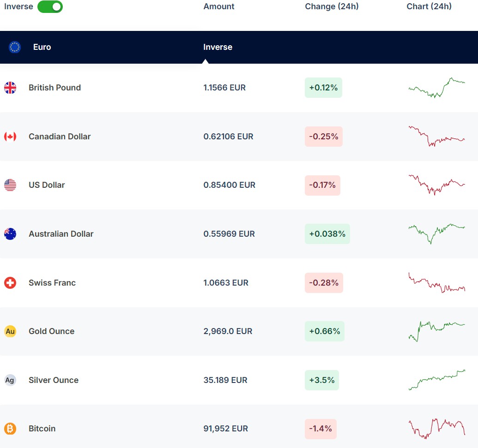Viewport: 478px width, 448px height.
Task: Click the Inverse field in Euro row
Action: coord(218,47)
